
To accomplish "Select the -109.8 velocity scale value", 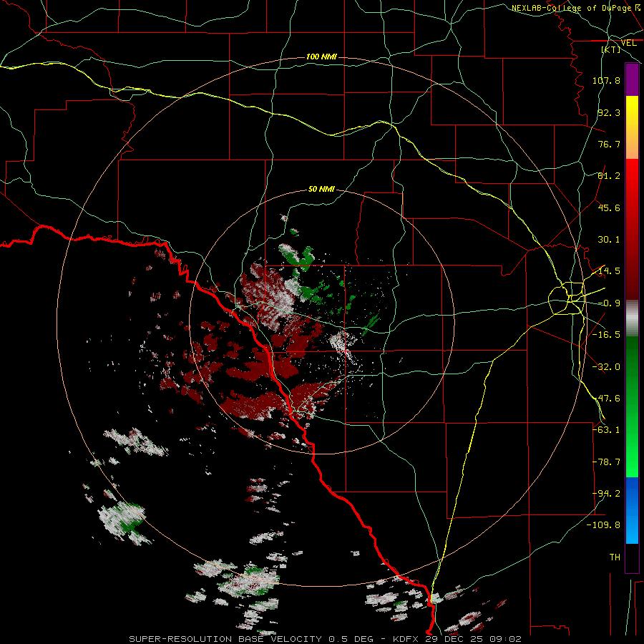I will 603,525.
